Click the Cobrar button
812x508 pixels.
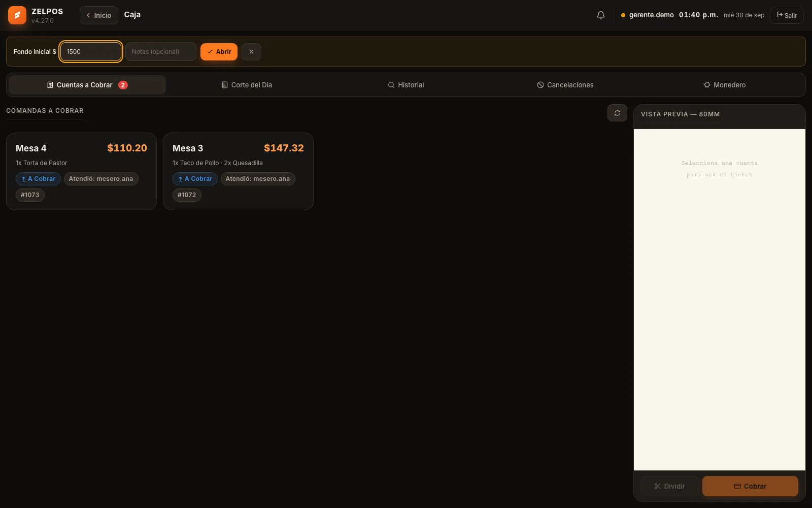coord(750,486)
